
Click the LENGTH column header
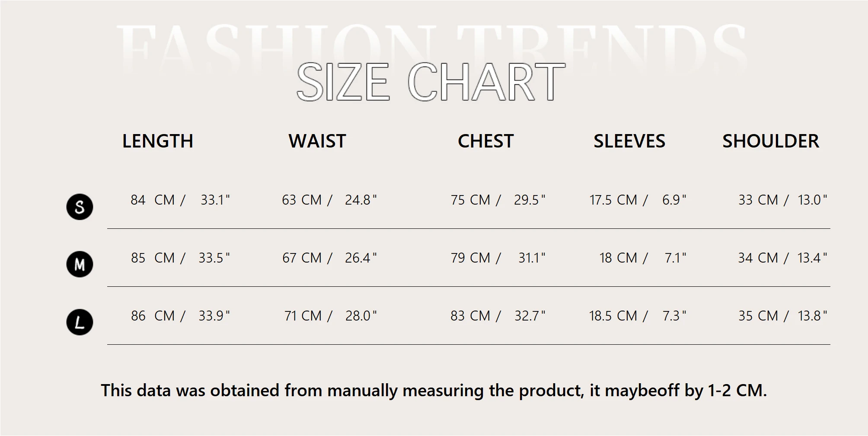click(157, 141)
